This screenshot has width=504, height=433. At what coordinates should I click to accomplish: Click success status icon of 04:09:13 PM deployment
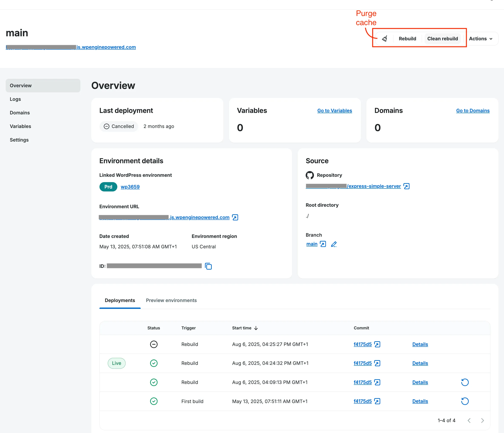pyautogui.click(x=154, y=382)
